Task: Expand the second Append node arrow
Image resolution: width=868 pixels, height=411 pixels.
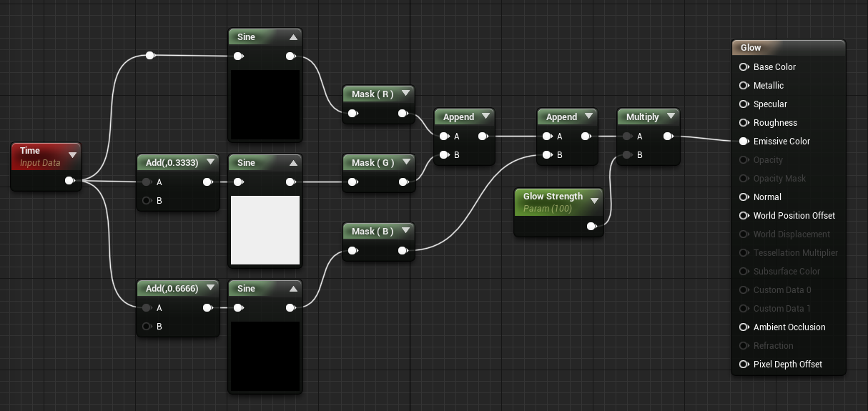Action: pos(588,117)
